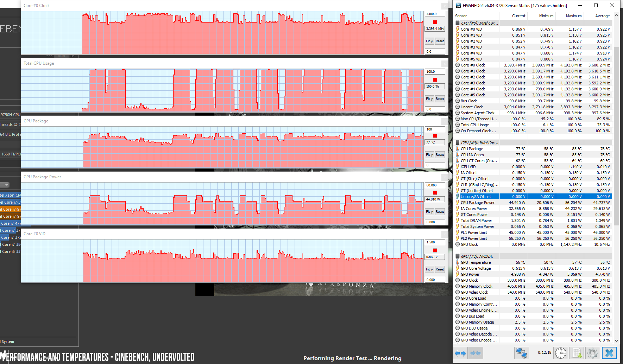Image resolution: width=623 pixels, height=364 pixels.
Task: Click the Current column header
Action: [x=513, y=16]
